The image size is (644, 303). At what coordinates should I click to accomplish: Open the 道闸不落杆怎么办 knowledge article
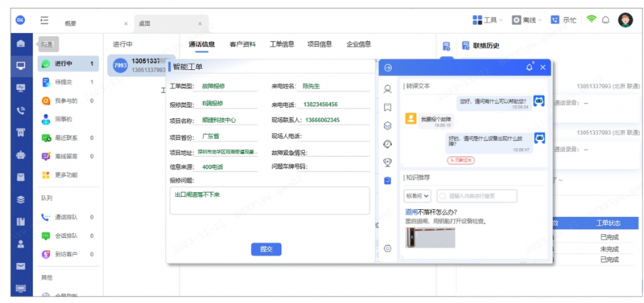point(431,212)
